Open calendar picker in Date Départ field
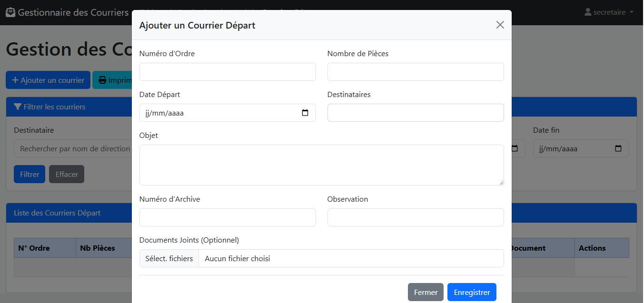The image size is (644, 303). click(x=305, y=113)
